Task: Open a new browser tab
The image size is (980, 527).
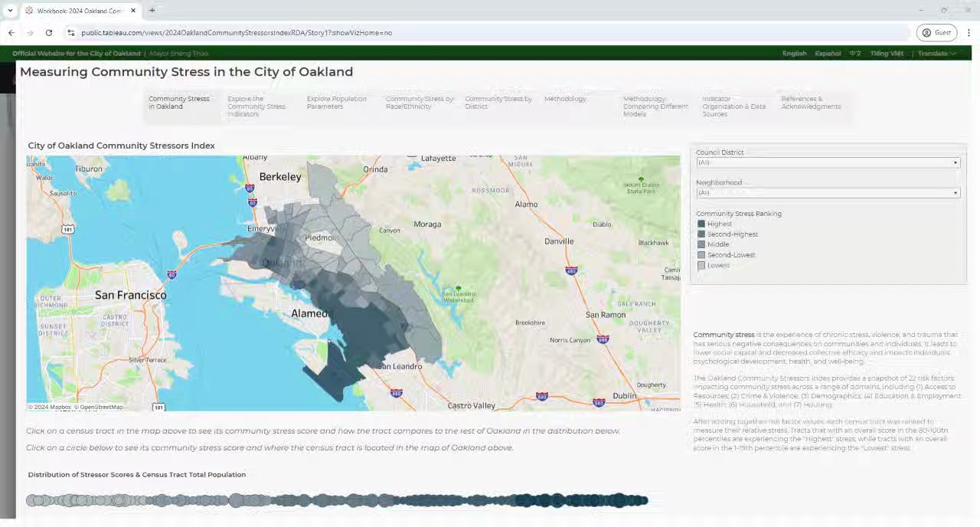Action: click(x=152, y=10)
